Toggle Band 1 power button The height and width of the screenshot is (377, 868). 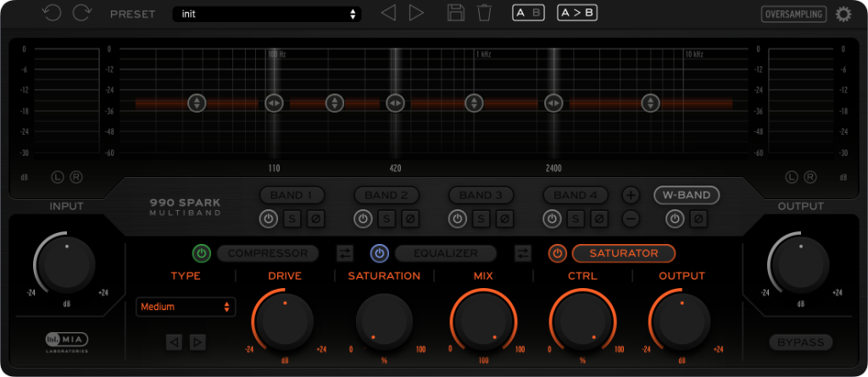[269, 219]
